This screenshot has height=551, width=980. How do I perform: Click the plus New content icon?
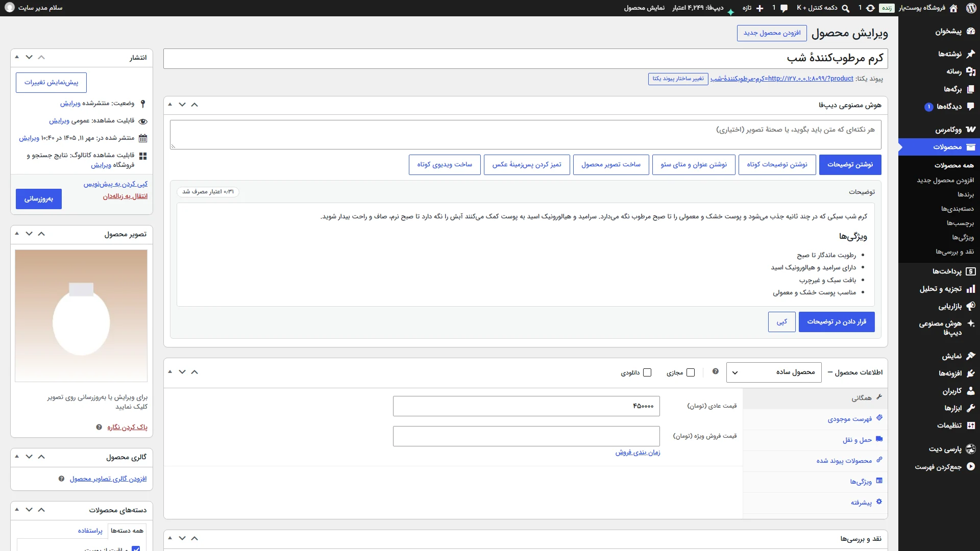(760, 8)
